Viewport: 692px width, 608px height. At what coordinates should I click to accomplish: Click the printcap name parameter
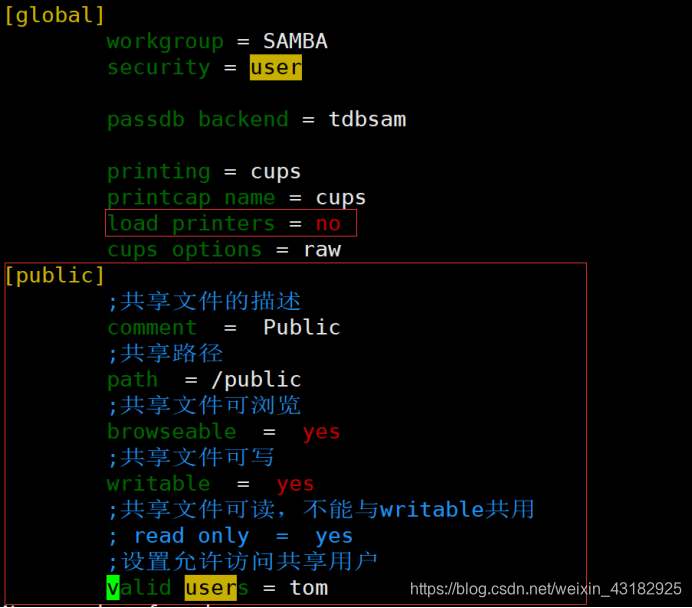coord(191,198)
